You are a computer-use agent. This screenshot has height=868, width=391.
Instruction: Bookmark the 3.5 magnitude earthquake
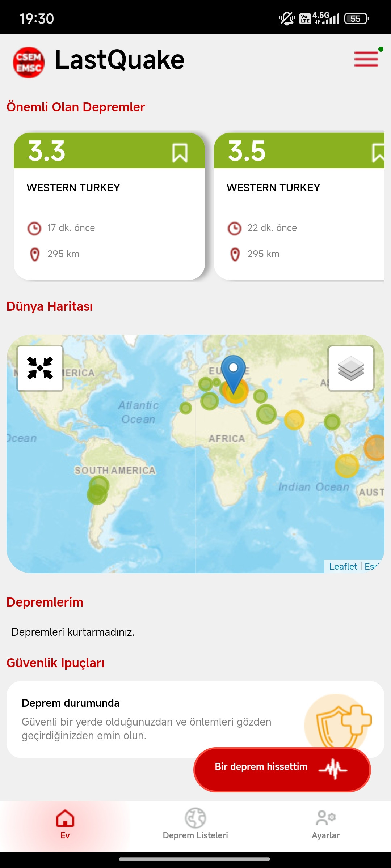coord(378,153)
